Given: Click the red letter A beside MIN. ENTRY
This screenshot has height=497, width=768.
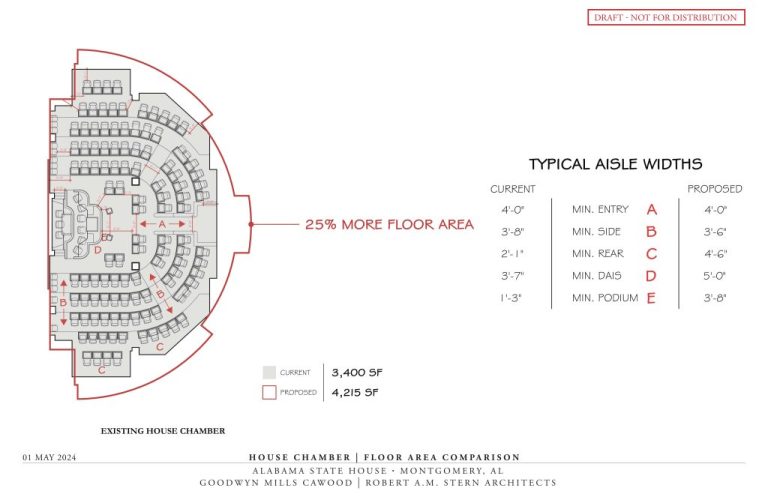Looking at the screenshot, I should click(x=651, y=210).
